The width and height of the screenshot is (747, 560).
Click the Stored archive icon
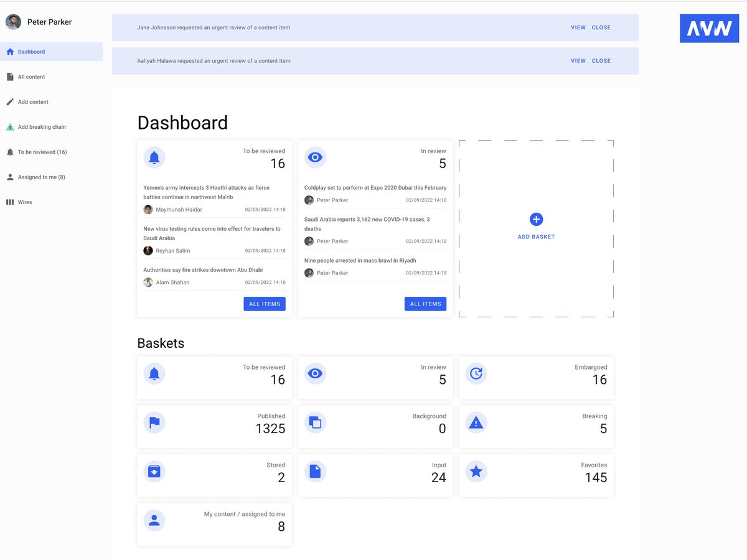point(154,472)
